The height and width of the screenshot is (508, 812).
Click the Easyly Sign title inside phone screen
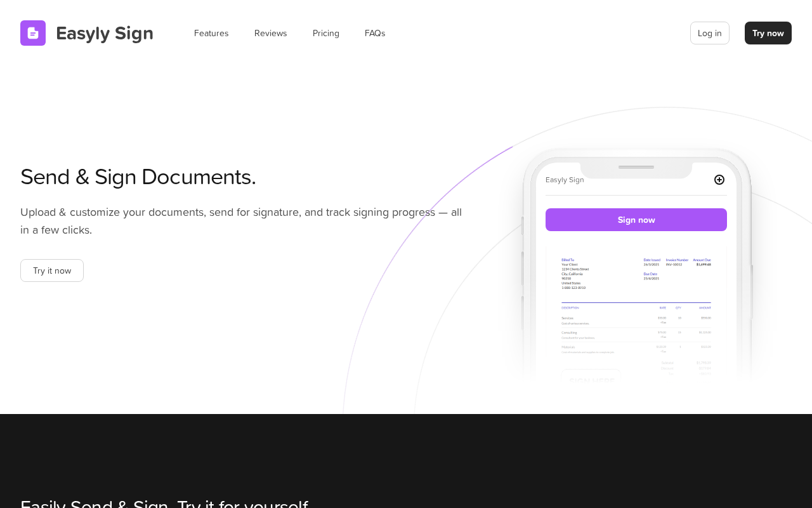(565, 180)
